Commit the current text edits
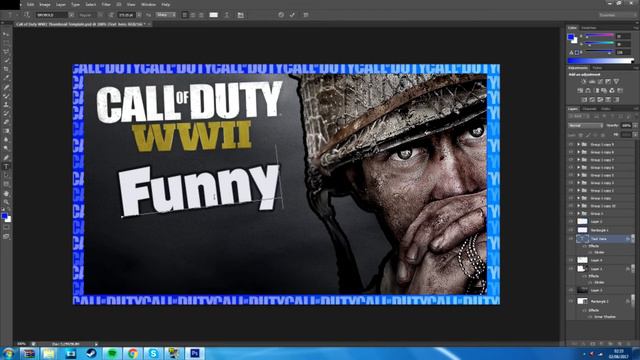The height and width of the screenshot is (360, 640). coord(292,15)
